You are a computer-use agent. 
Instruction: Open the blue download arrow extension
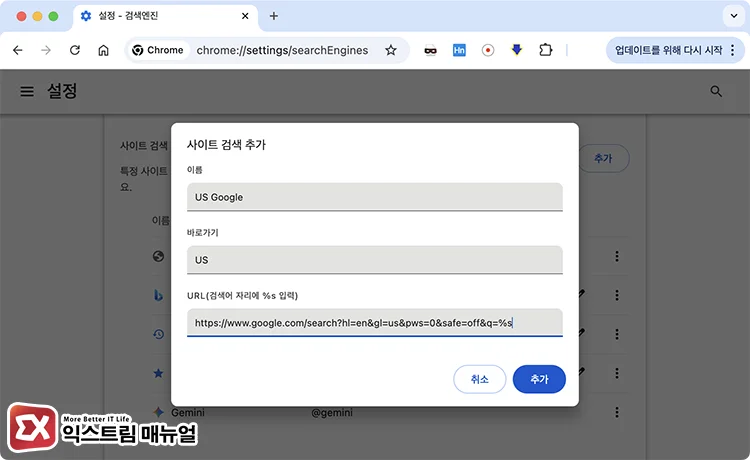tap(517, 50)
